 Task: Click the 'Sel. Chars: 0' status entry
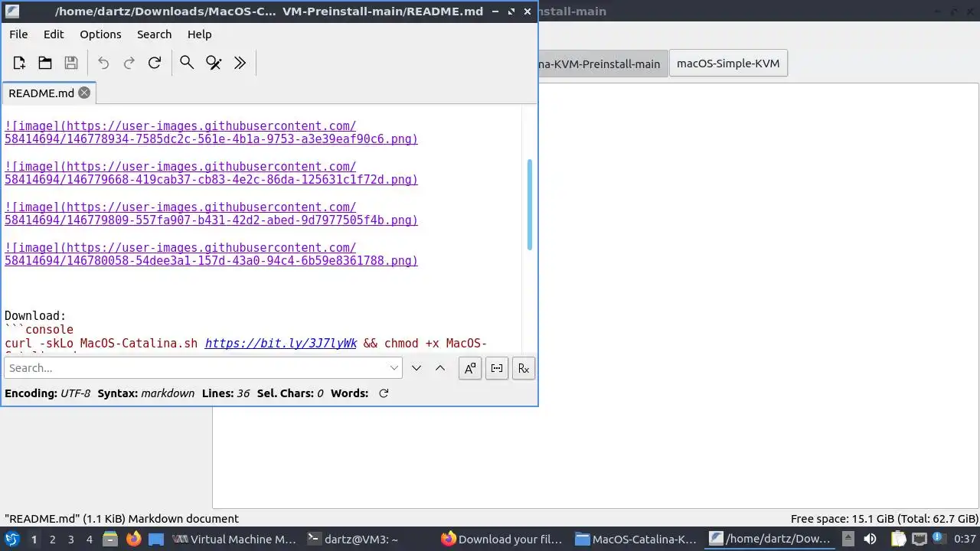290,393
